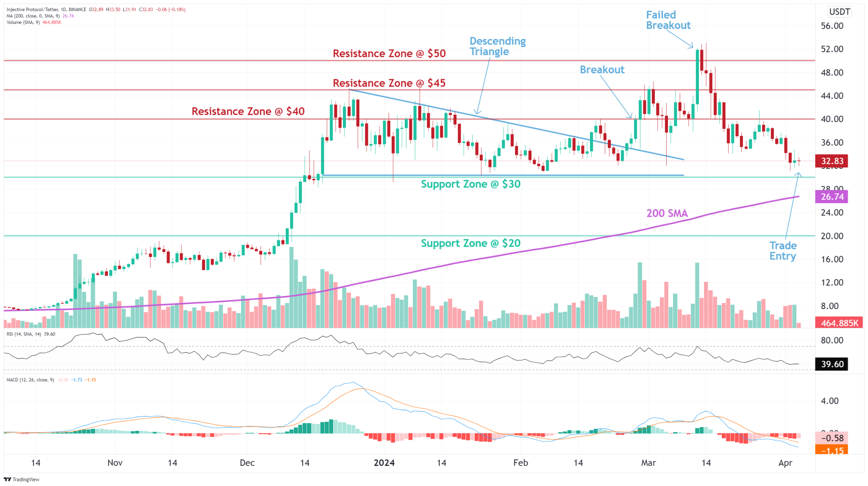Click the TradingView logo at bottom left
Screen dimensions: 868x486
(x=22, y=479)
